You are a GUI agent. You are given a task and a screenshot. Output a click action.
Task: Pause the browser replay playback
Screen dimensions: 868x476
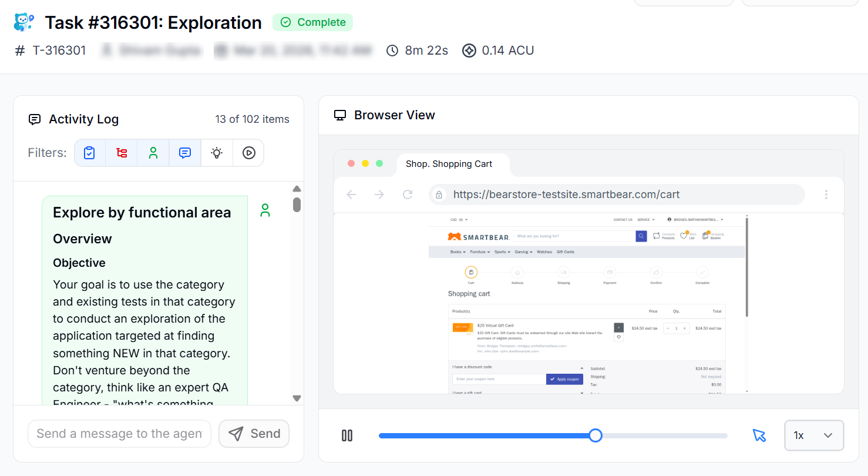347,435
